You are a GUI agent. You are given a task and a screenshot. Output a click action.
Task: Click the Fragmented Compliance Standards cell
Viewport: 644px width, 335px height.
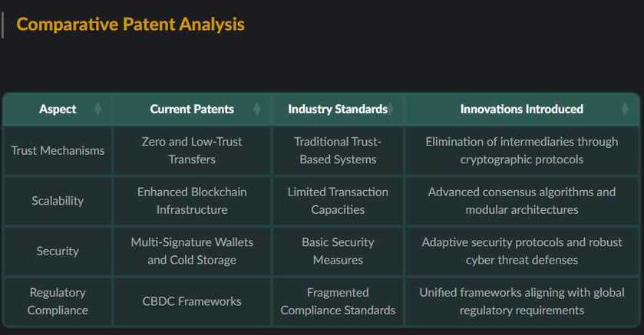click(338, 301)
